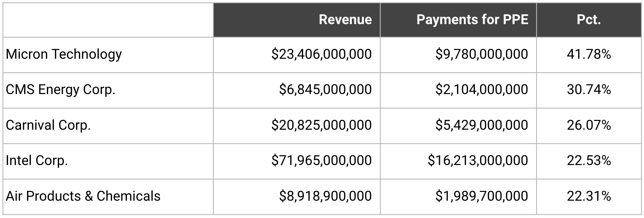Click Intel revenue $71,965,000,000
Screen dimensions: 644x218
point(321,161)
